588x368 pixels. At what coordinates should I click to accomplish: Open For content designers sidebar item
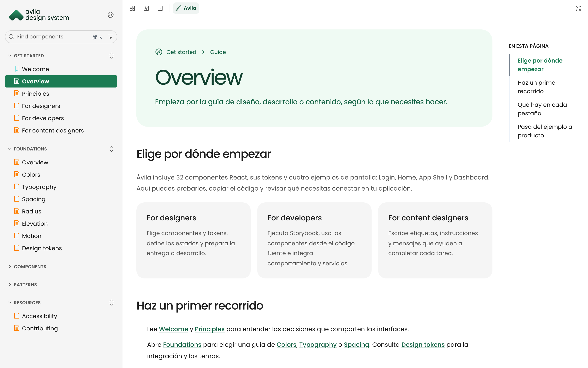(x=61, y=130)
